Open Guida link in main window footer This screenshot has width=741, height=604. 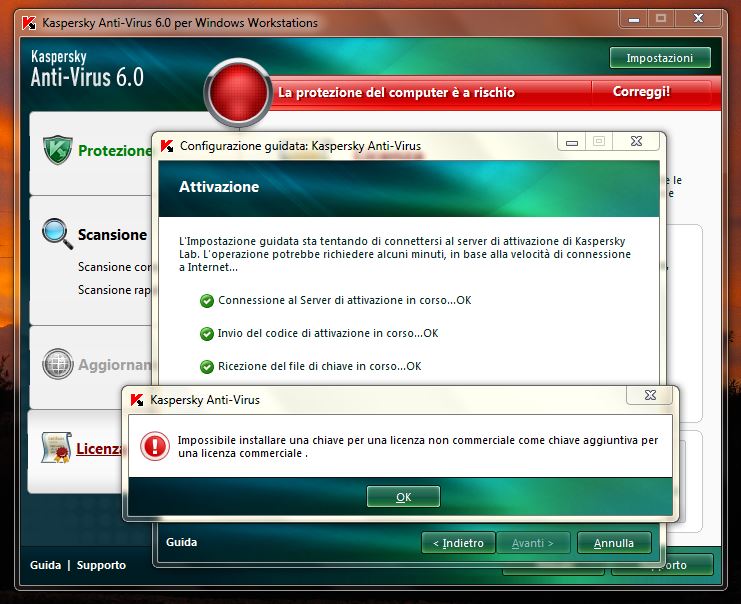coord(45,565)
